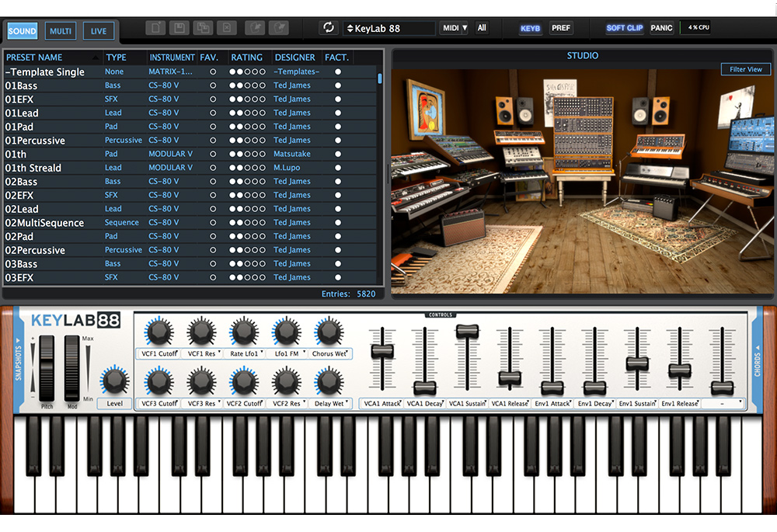Toggle favorite for 02MultiSequence preset
Image resolution: width=777 pixels, height=532 pixels.
pyautogui.click(x=213, y=222)
